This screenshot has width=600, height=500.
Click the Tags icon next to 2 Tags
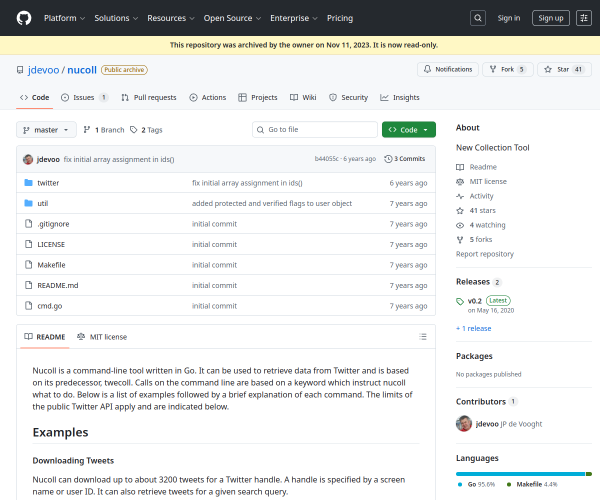pos(134,130)
